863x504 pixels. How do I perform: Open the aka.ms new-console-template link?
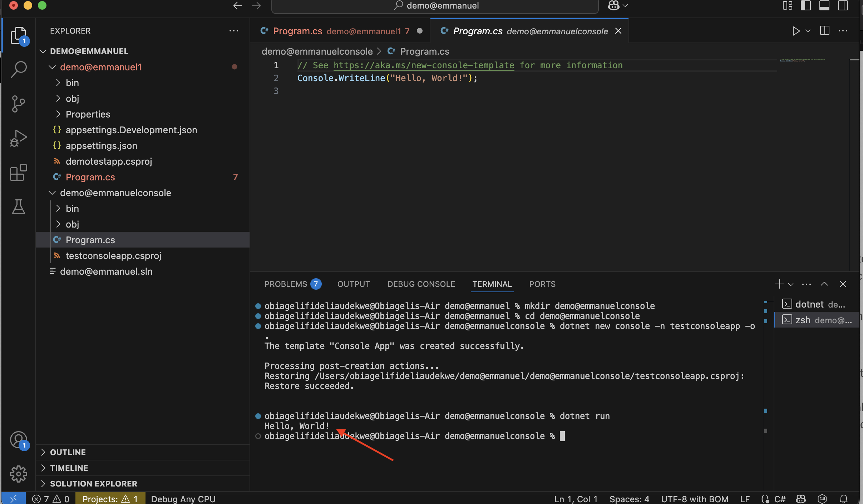(424, 65)
